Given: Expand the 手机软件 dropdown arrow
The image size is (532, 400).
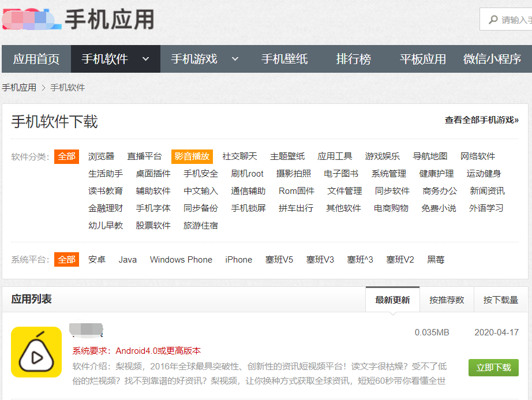Looking at the screenshot, I should click(x=145, y=59).
